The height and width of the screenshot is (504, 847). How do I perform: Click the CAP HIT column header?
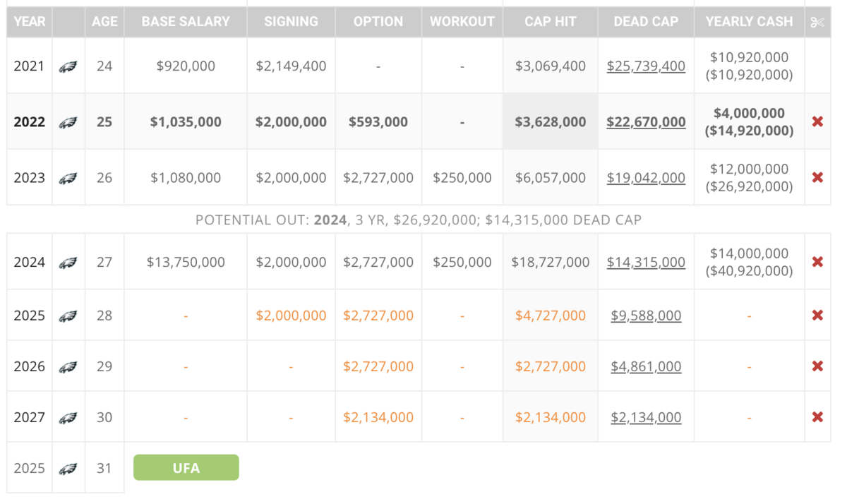click(x=550, y=22)
